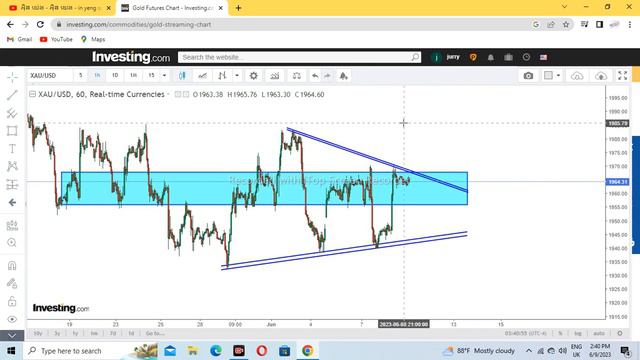The width and height of the screenshot is (640, 360).
Task: Select the pitchfork drawing tool
Action: [x=12, y=113]
